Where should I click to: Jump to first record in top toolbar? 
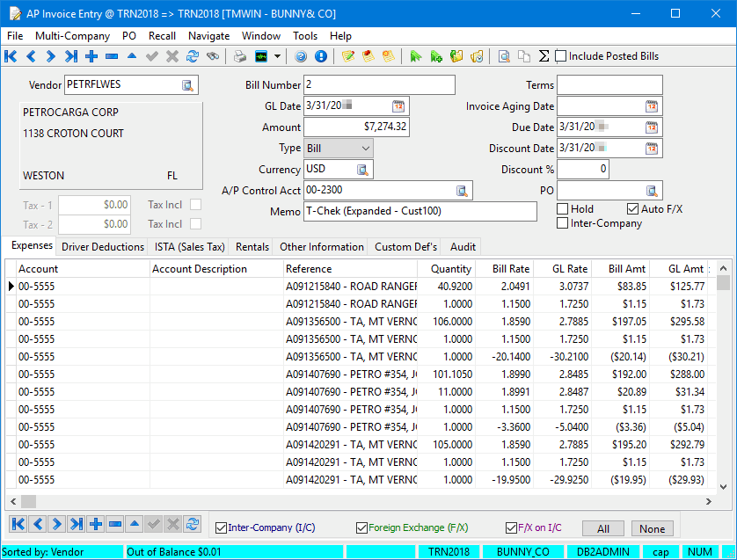point(11,56)
